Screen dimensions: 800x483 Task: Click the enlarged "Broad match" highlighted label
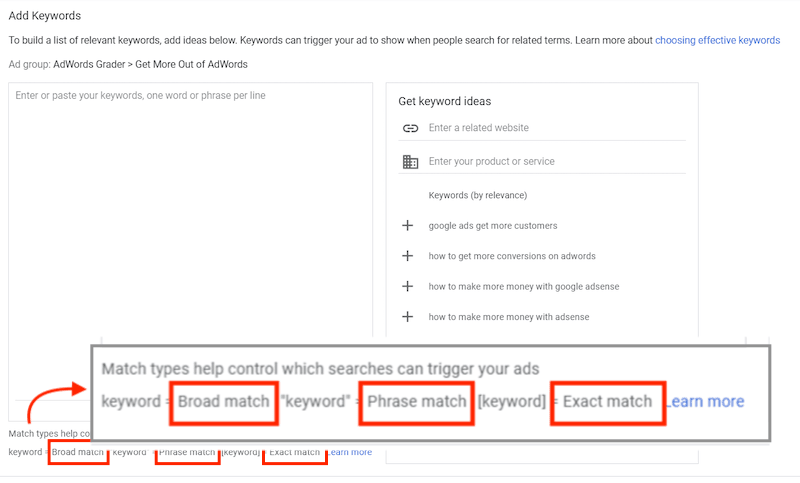pyautogui.click(x=223, y=401)
